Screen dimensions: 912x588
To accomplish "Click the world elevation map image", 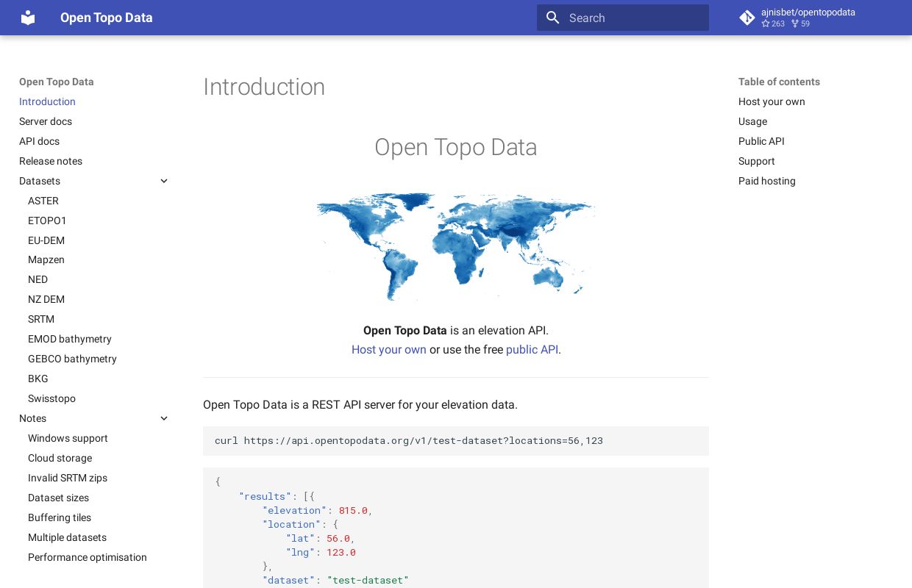I will coord(456,247).
